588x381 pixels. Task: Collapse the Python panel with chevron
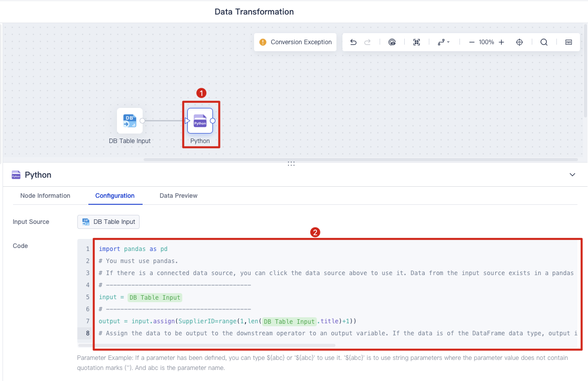click(572, 175)
